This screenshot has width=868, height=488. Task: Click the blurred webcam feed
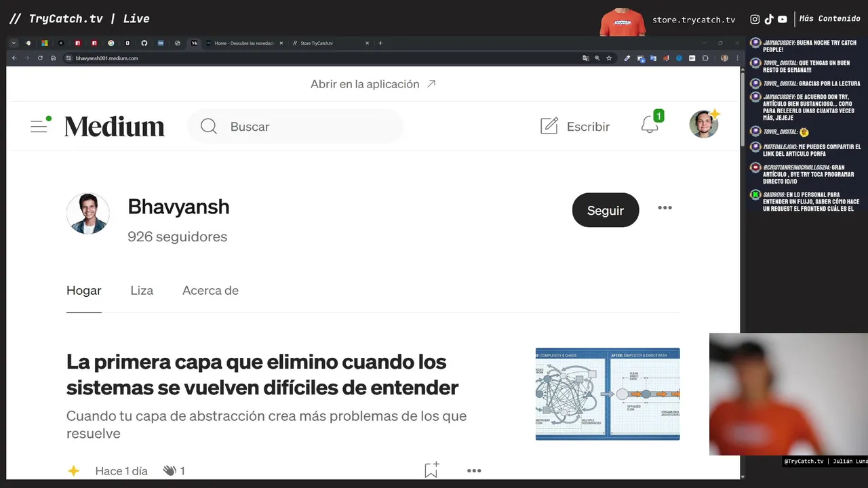[x=789, y=394]
